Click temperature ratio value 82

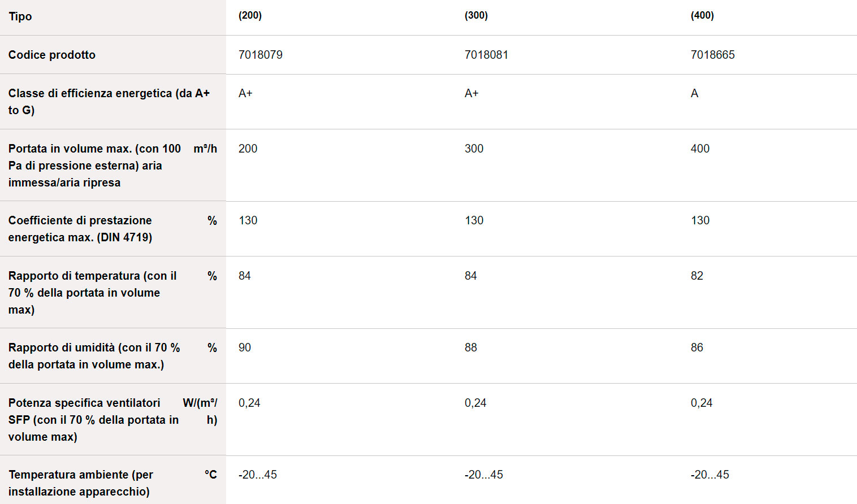[x=696, y=276]
